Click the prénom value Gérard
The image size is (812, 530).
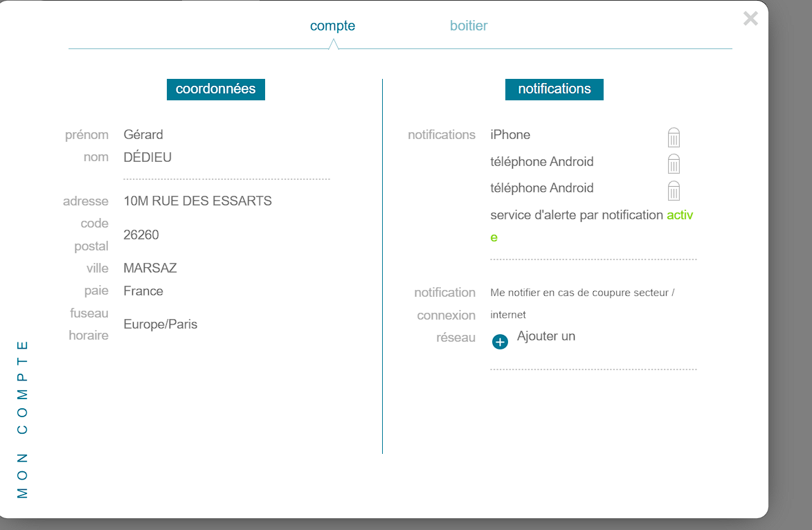point(143,135)
